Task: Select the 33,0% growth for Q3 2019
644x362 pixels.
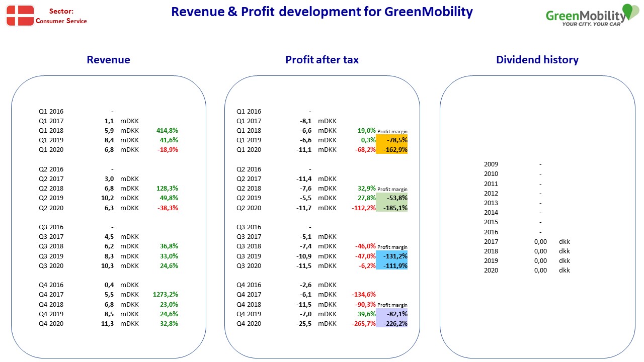Action: click(169, 256)
